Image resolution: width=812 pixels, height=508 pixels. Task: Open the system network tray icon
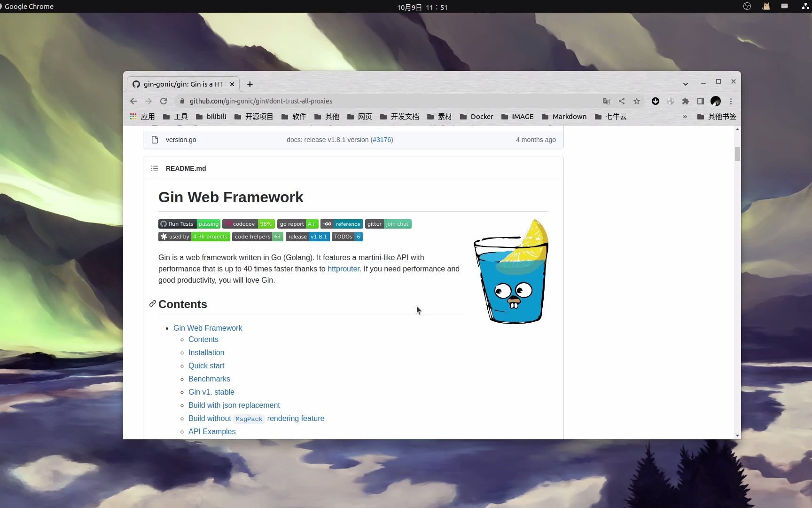click(805, 7)
